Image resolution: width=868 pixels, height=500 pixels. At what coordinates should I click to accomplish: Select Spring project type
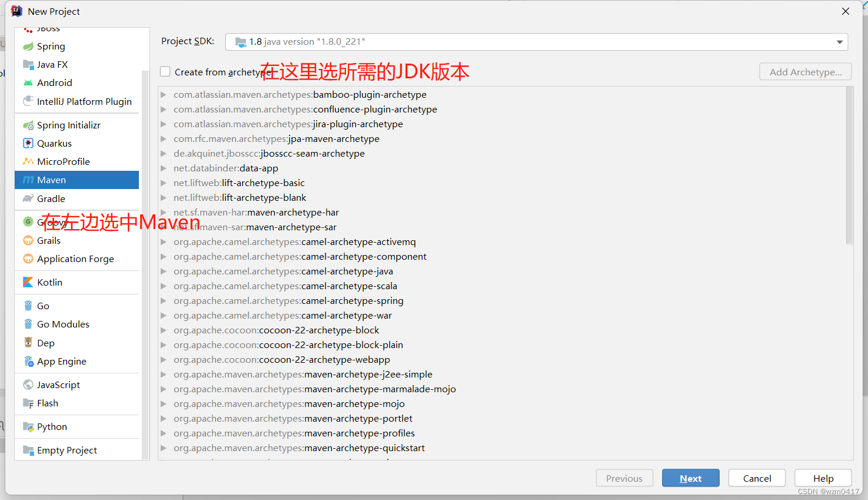tap(77, 47)
